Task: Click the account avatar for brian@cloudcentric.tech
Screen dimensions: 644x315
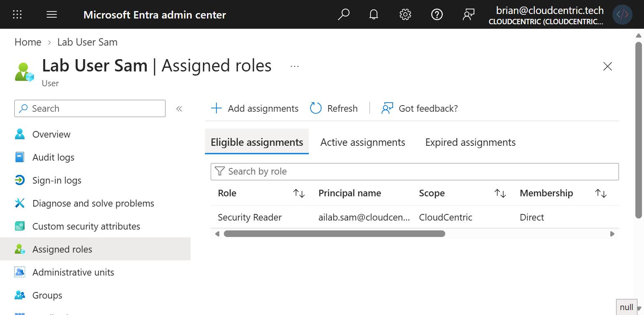Action: point(622,14)
